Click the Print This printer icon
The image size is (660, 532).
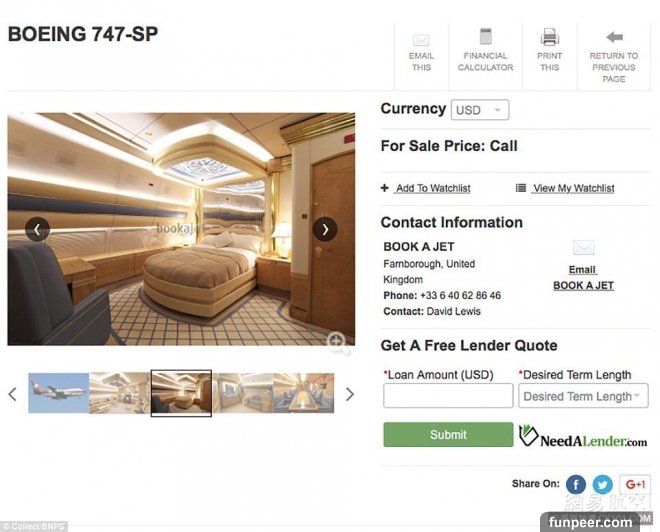[x=550, y=37]
